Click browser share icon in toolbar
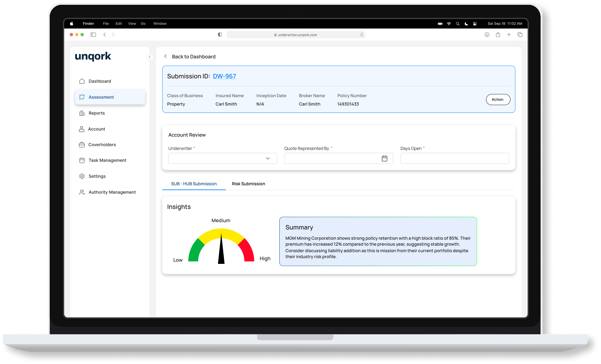 (x=498, y=35)
